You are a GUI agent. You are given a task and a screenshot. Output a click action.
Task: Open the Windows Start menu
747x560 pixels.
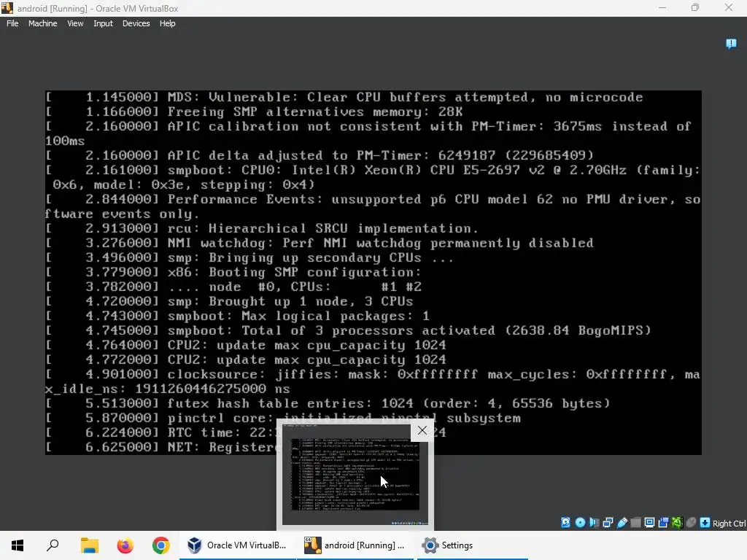click(x=18, y=545)
